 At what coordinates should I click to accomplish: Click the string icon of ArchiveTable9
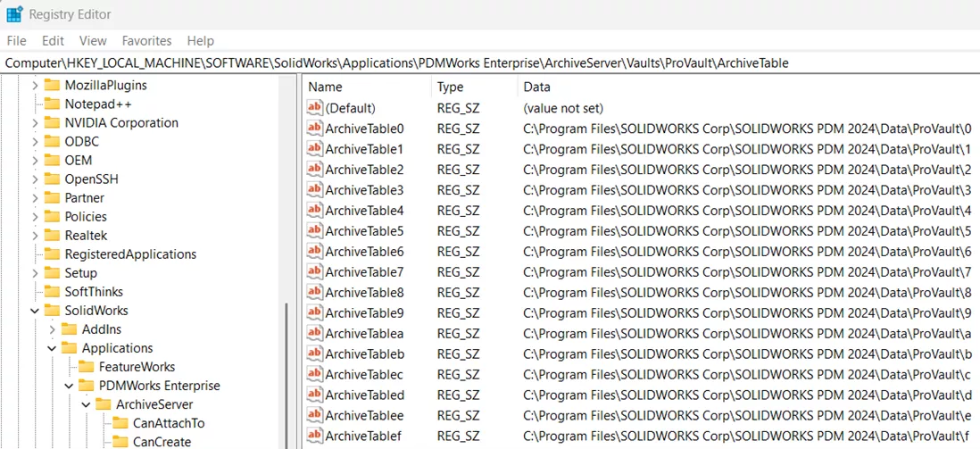tap(315, 312)
